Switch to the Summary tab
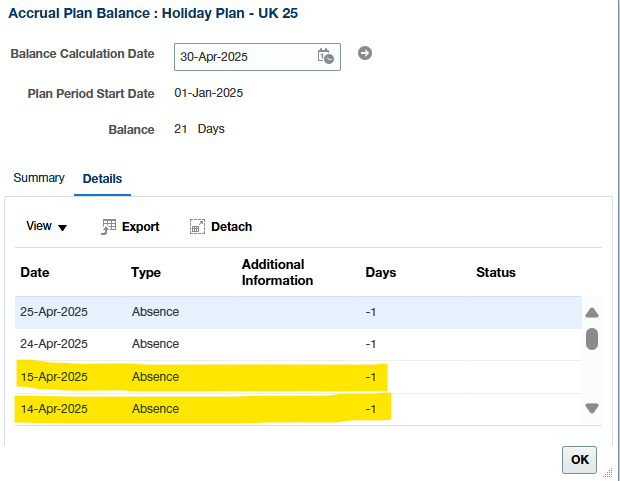The width and height of the screenshot is (620, 481). pos(39,178)
